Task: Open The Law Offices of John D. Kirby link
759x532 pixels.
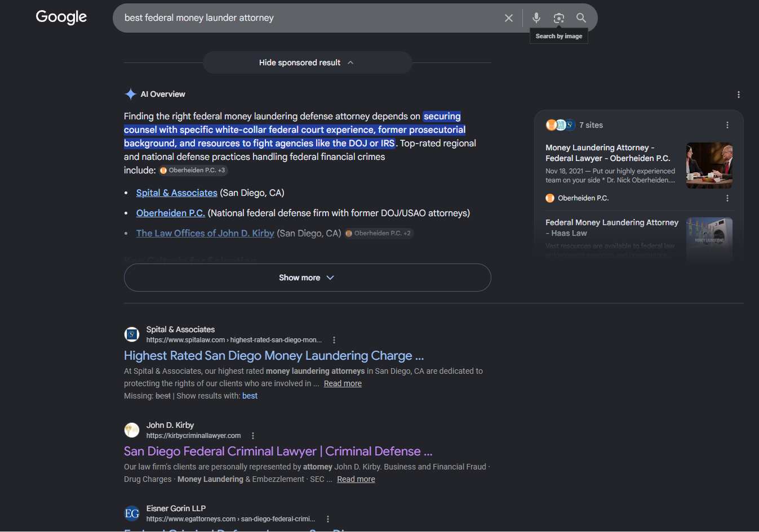Action: click(205, 234)
